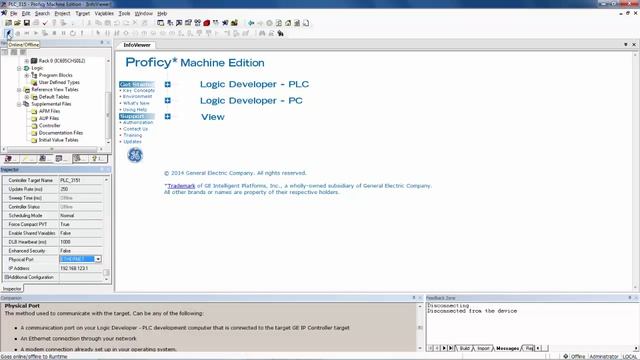Image resolution: width=640 pixels, height=360 pixels.
Task: Select the User Defined Types item
Action: pyautogui.click(x=59, y=82)
